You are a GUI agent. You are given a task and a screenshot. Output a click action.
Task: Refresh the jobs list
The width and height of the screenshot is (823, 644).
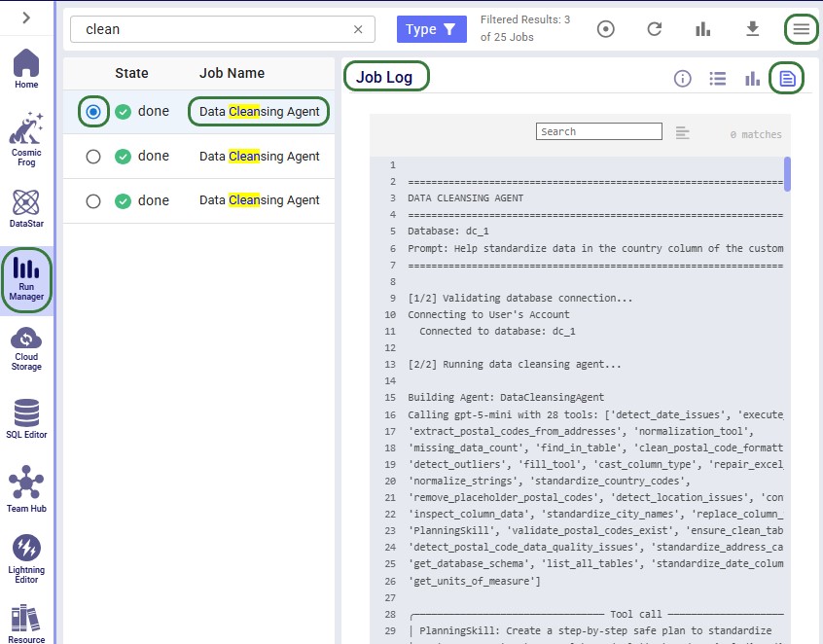[x=654, y=29]
